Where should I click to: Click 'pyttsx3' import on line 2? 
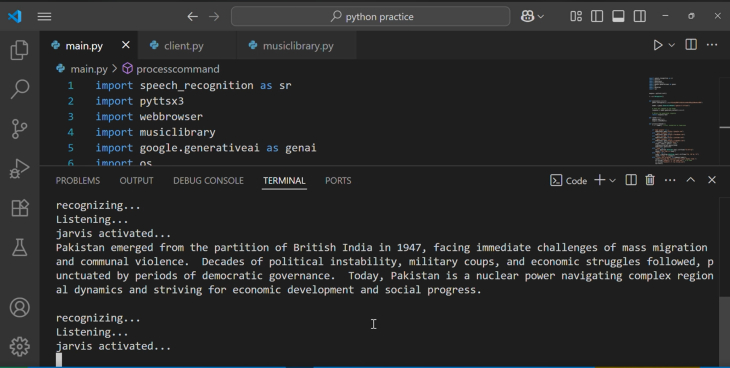(162, 101)
